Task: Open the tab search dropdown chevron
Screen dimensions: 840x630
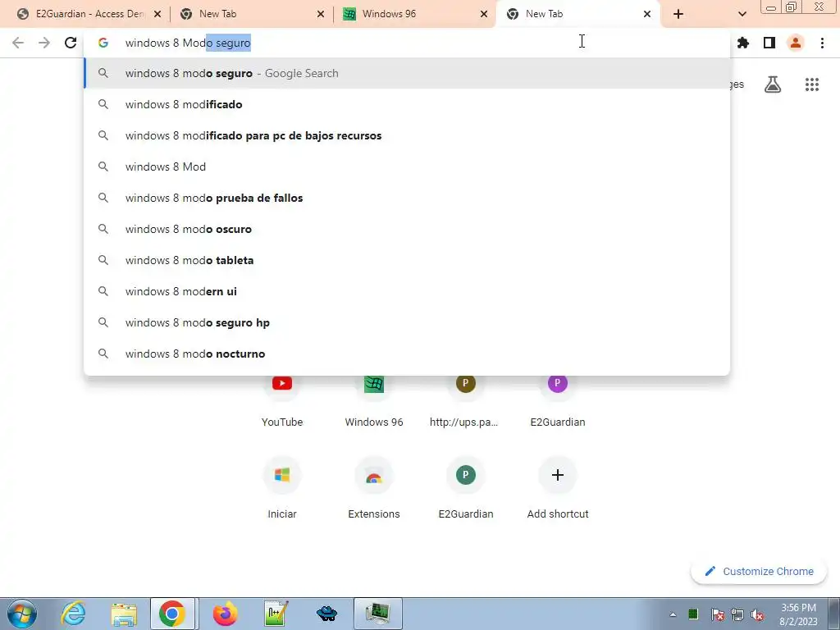Action: [742, 14]
